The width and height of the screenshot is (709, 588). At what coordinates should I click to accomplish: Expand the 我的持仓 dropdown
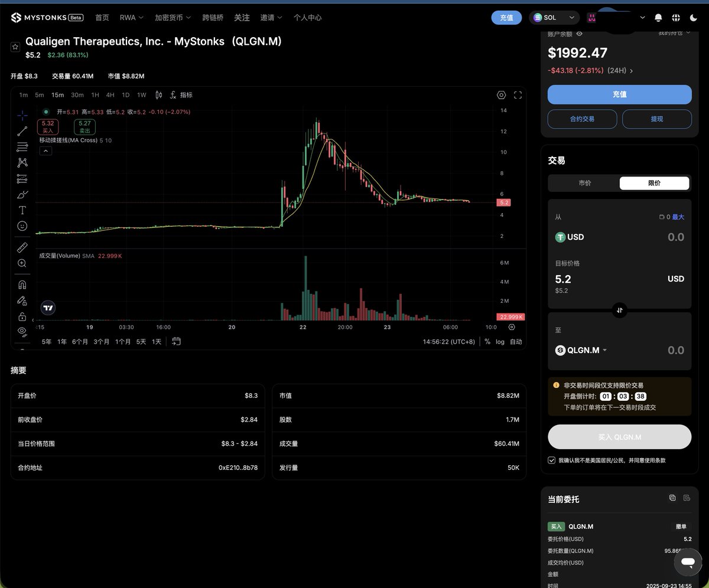tap(674, 33)
